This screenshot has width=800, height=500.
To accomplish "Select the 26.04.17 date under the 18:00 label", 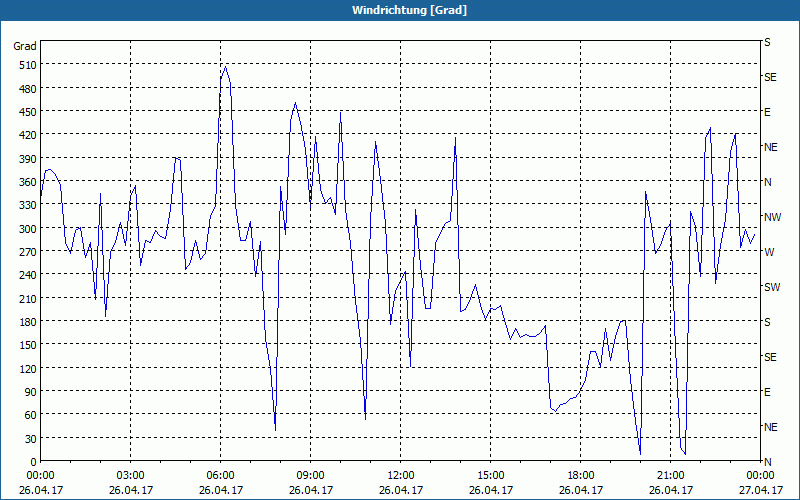I will [x=581, y=490].
